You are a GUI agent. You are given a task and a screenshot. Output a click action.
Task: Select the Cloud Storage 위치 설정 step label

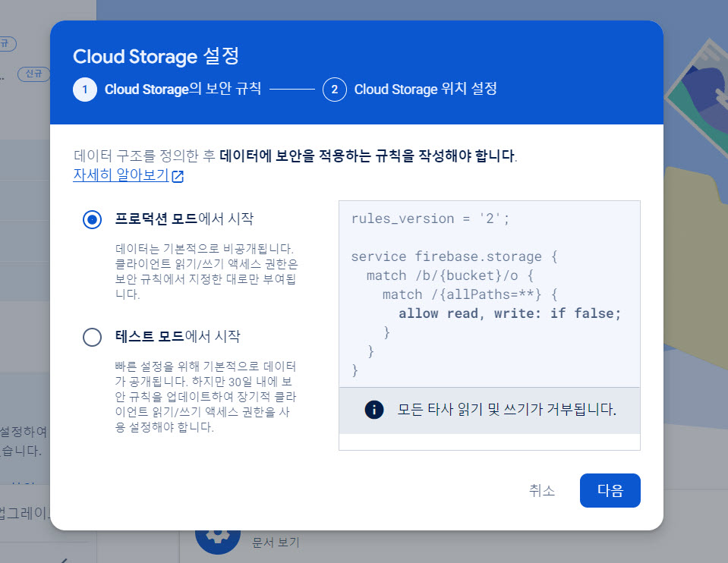(426, 89)
